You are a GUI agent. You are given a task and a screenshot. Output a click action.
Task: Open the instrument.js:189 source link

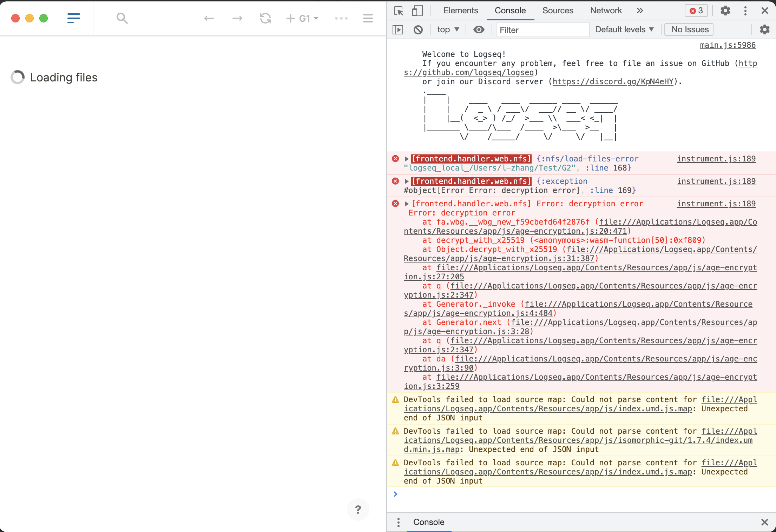pos(716,159)
